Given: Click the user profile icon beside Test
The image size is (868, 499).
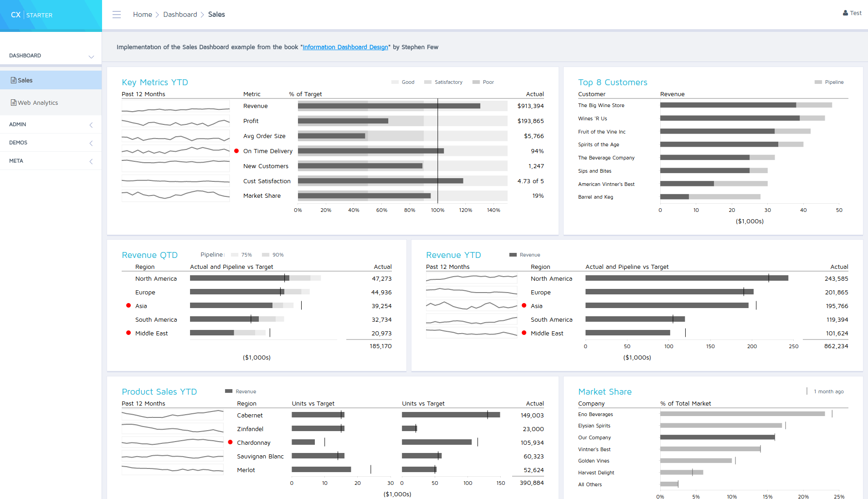Looking at the screenshot, I should point(845,13).
